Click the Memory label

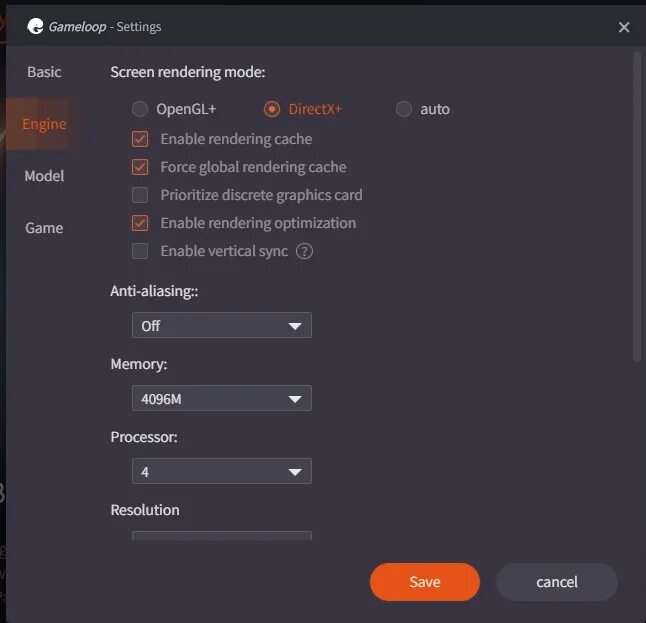[139, 364]
